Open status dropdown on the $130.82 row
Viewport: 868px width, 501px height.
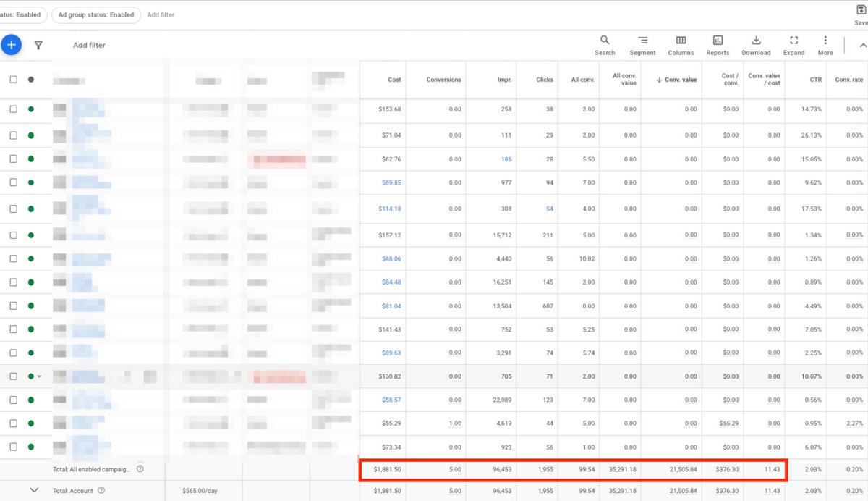[39, 376]
